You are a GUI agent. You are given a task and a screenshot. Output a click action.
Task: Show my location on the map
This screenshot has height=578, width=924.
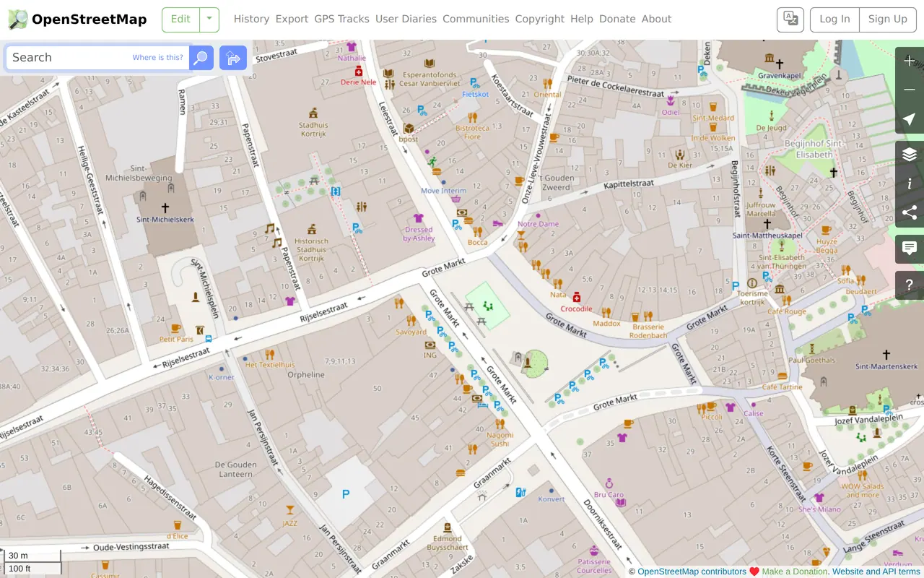[910, 119]
